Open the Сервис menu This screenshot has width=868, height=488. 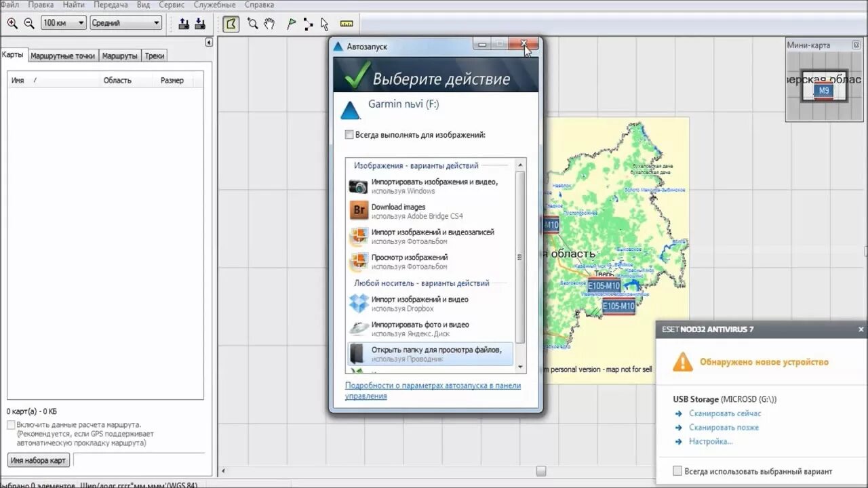(172, 5)
